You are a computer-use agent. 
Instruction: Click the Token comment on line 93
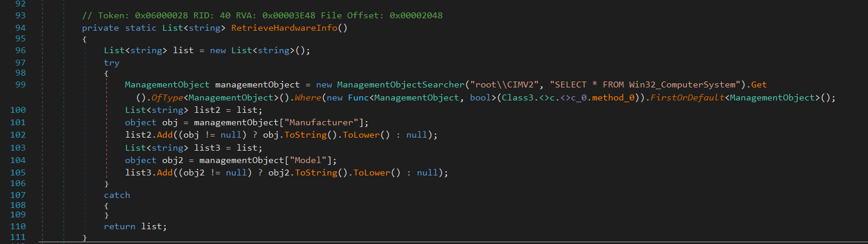(x=262, y=15)
